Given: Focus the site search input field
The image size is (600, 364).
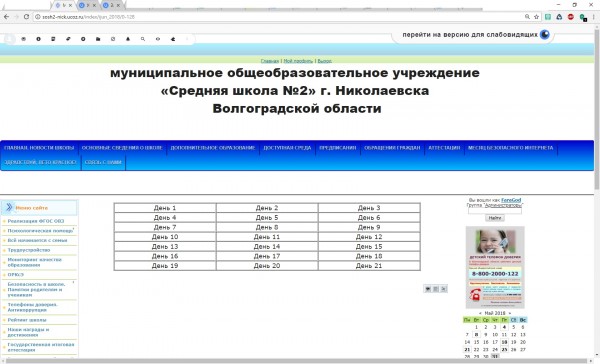Looking at the screenshot, I should (x=495, y=211).
